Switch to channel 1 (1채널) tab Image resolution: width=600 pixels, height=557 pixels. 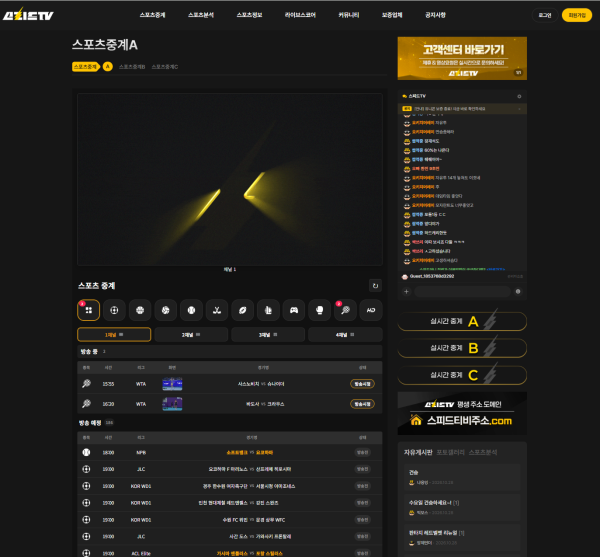pos(114,335)
